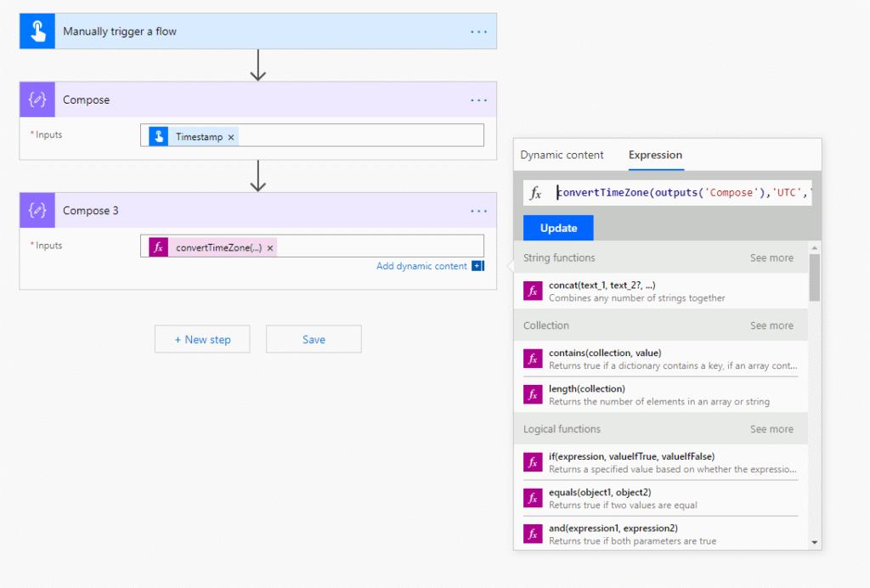Click the if function fx icon
The width and height of the screenshot is (870, 588).
pyautogui.click(x=533, y=462)
